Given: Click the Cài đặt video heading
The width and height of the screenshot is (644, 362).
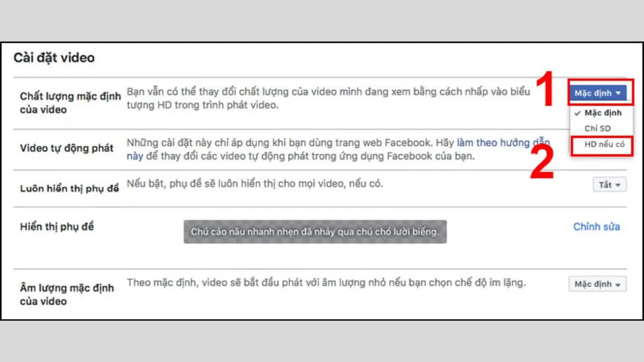Looking at the screenshot, I should 54,58.
